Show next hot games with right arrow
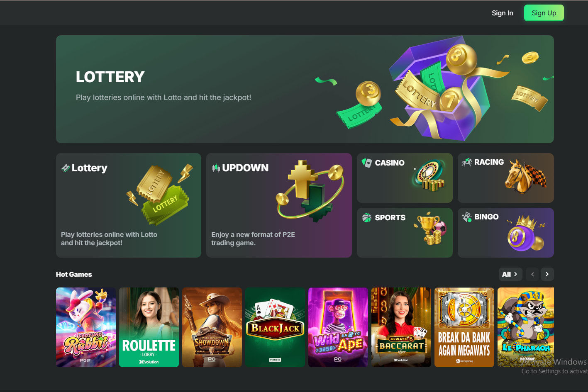Screen dimensions: 588x392 [x=547, y=274]
